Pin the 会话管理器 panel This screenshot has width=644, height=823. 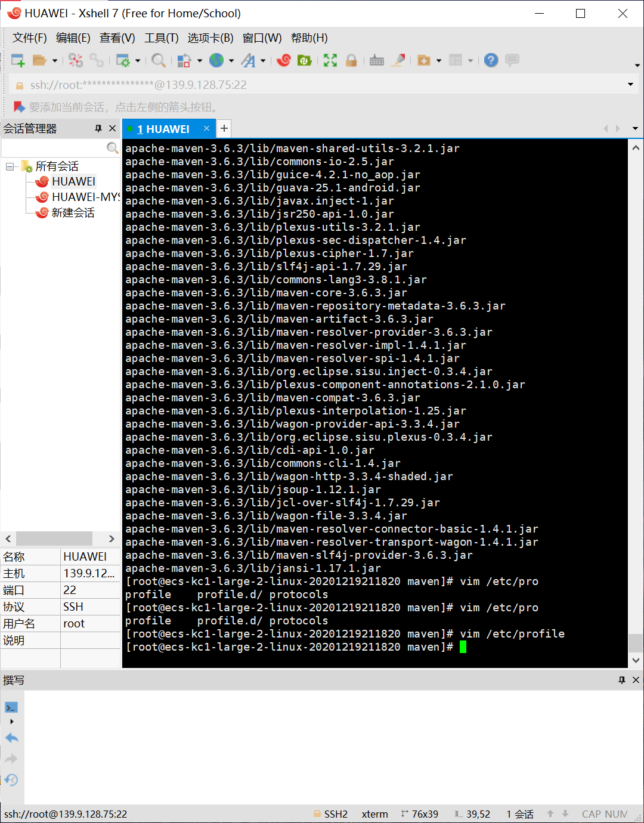tap(98, 128)
